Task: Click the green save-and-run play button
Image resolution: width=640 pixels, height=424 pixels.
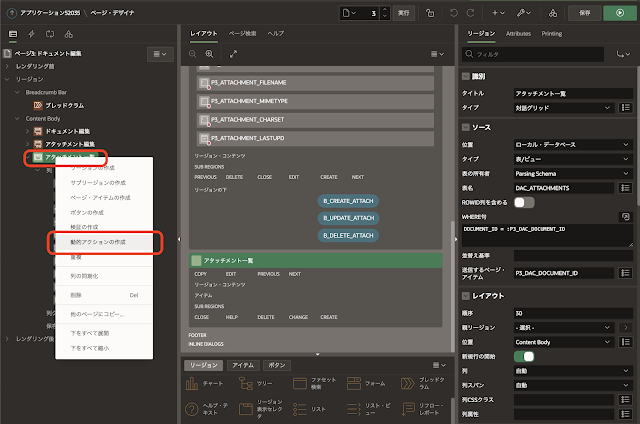Action: [x=620, y=13]
